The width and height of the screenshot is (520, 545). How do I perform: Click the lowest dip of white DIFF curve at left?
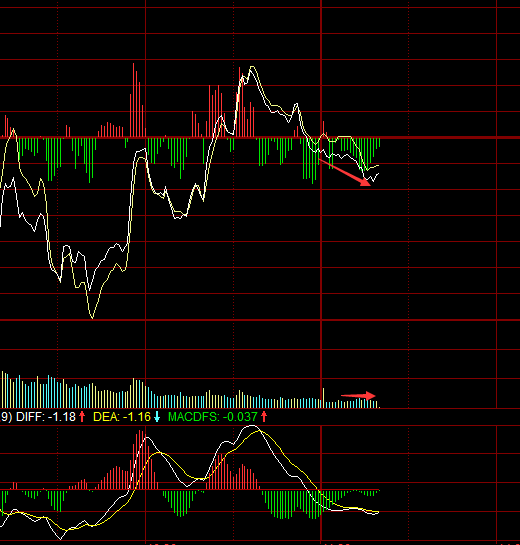tap(60, 538)
